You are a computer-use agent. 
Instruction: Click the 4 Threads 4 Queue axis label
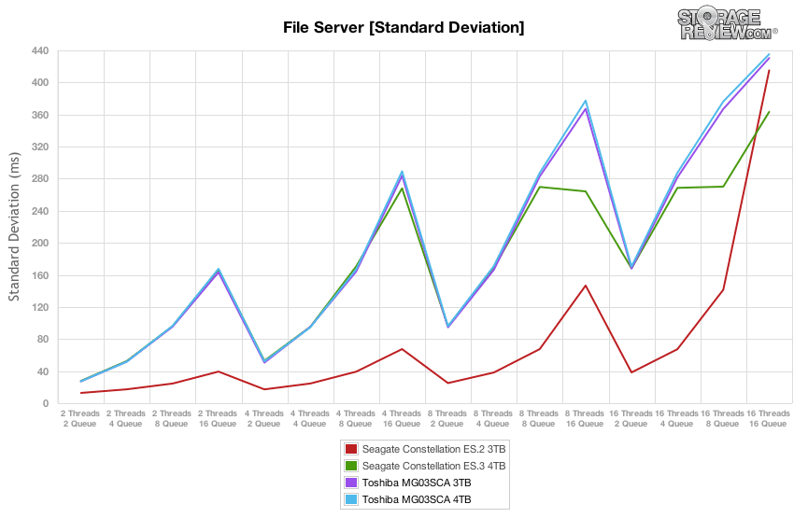tap(309, 419)
